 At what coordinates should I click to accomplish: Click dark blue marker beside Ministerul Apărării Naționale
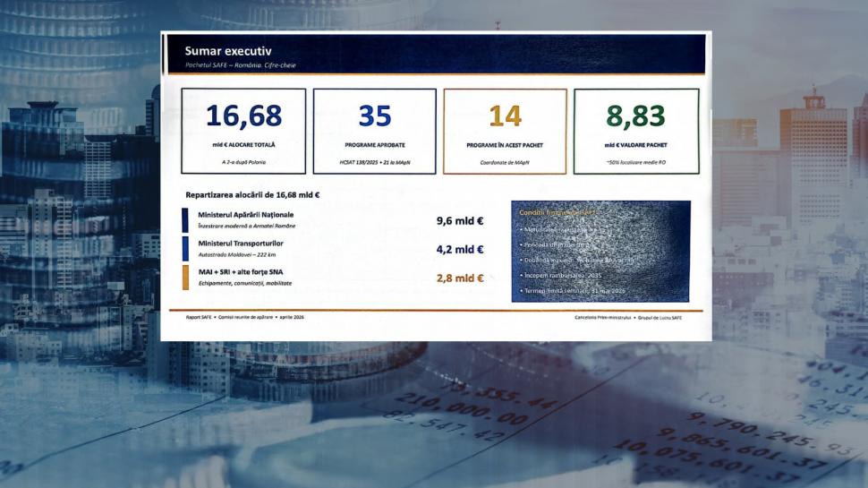tap(185, 220)
